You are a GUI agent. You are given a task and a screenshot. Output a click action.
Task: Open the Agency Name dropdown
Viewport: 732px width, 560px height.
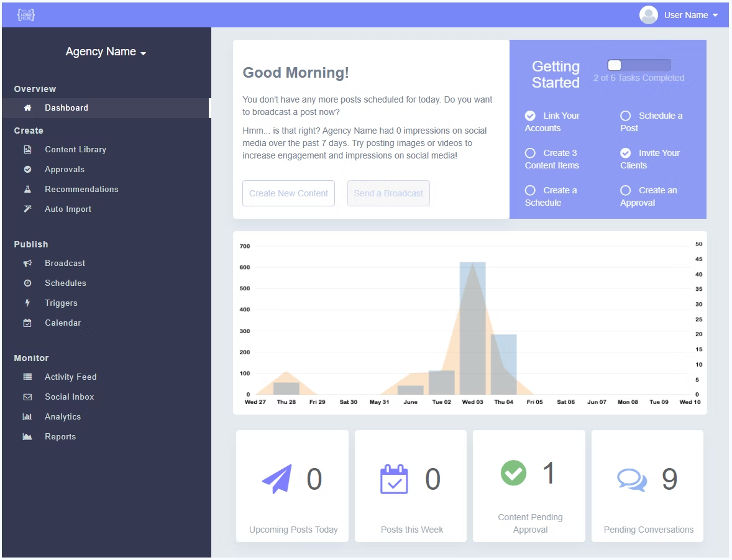point(106,52)
